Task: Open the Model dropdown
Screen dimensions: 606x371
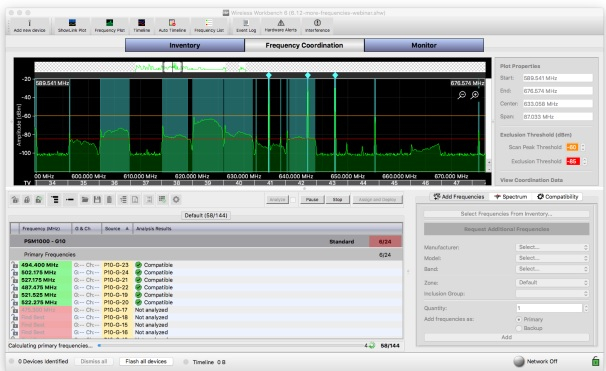Action: 552,258
